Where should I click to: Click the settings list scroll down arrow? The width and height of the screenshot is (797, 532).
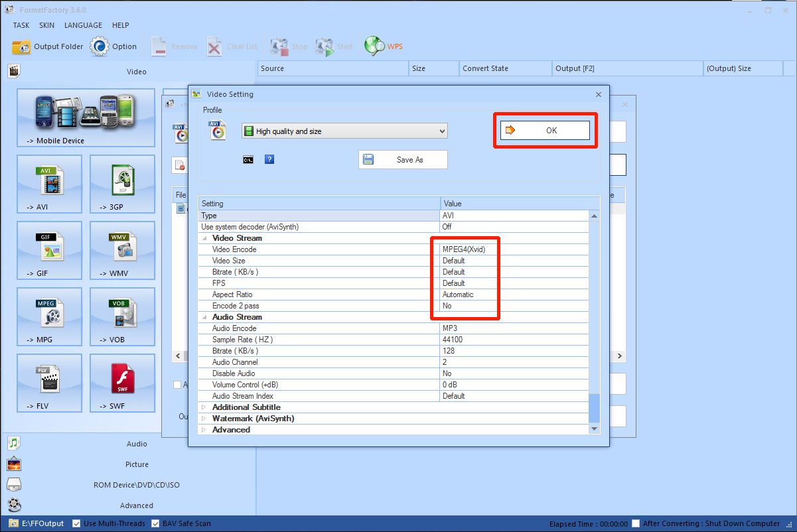[x=594, y=429]
